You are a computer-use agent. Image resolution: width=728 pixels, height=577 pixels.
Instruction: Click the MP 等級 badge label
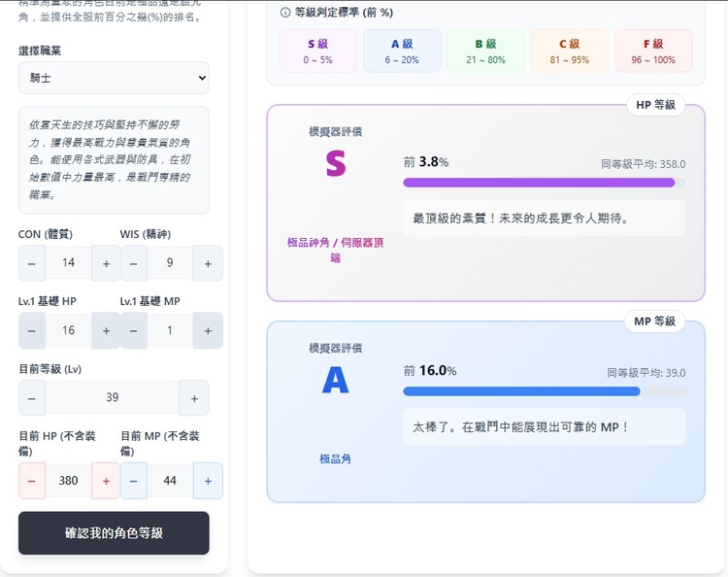(x=654, y=322)
